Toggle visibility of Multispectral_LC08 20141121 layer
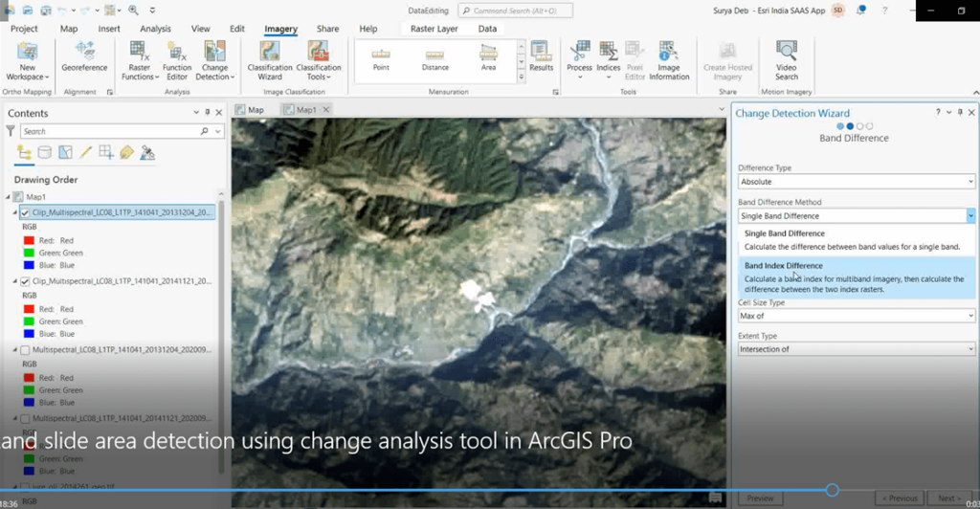 pos(25,419)
